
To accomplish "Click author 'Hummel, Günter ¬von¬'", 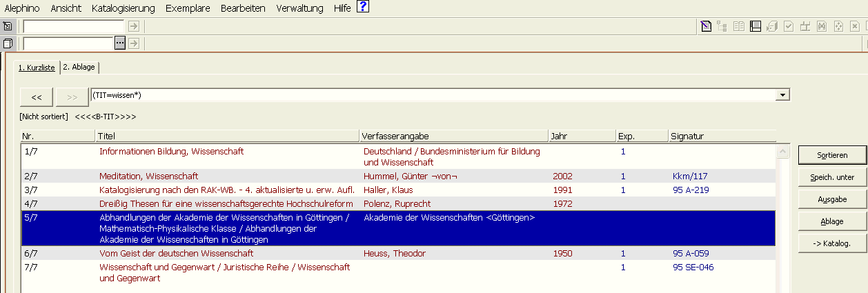I will tap(411, 176).
